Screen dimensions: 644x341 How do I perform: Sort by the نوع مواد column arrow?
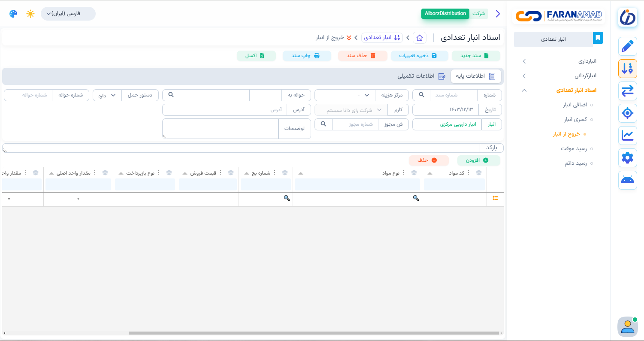pos(301,173)
